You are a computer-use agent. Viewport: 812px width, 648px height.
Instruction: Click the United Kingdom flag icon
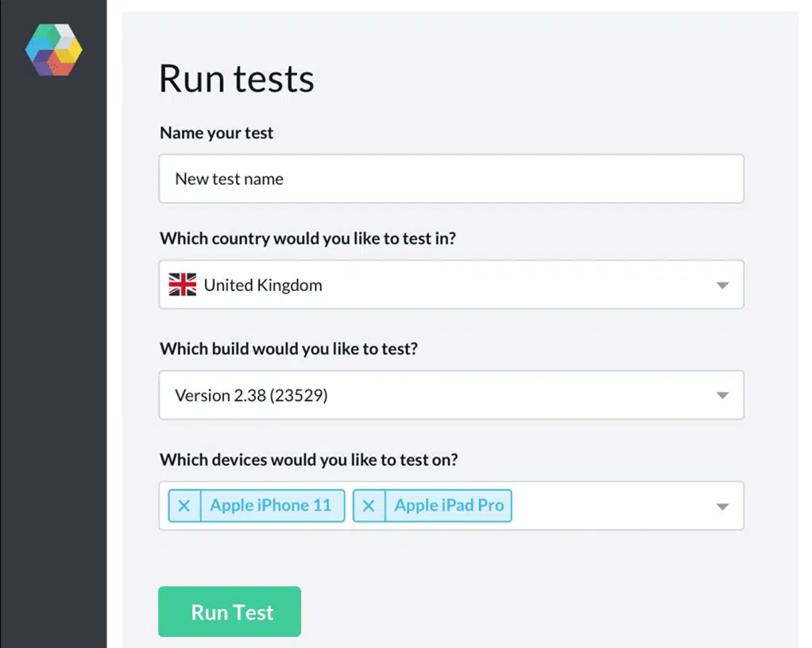[183, 285]
